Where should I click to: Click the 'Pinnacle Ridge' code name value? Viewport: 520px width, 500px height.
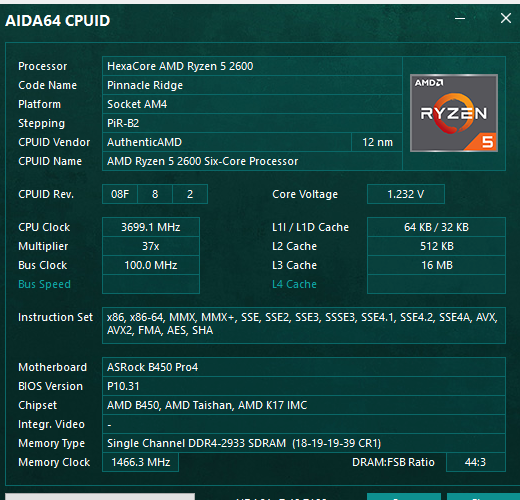click(252, 85)
